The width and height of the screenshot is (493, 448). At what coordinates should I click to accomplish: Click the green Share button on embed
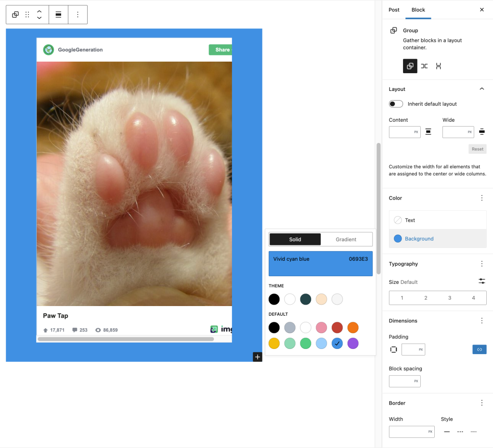click(220, 50)
